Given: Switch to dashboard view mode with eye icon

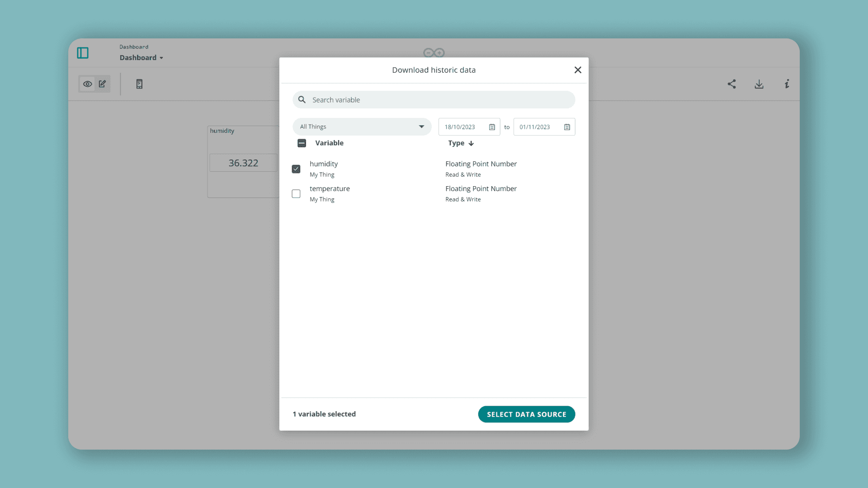Looking at the screenshot, I should 87,84.
